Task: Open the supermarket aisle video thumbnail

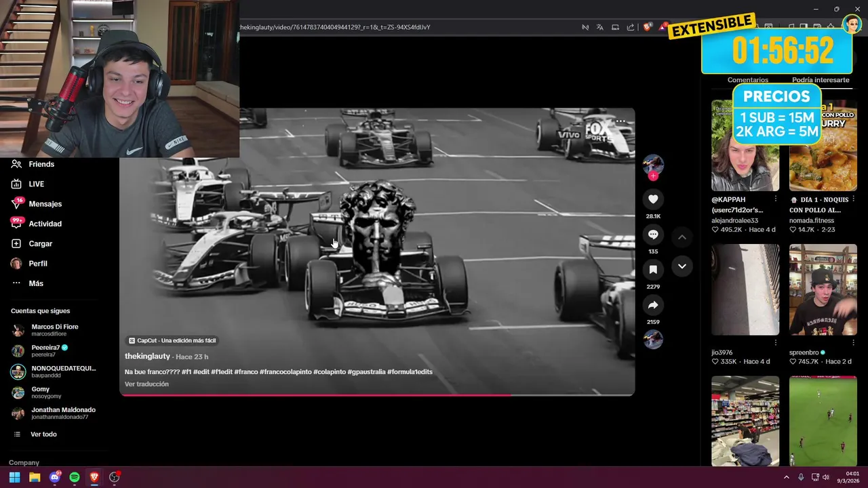Action: [745, 421]
